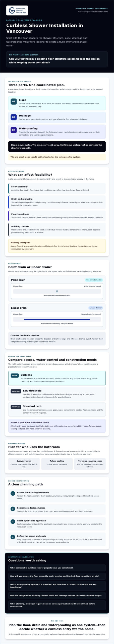Viewport: 114px width, 644px height.
Task: Select the Everyday entry card
Action: (24, 464)
